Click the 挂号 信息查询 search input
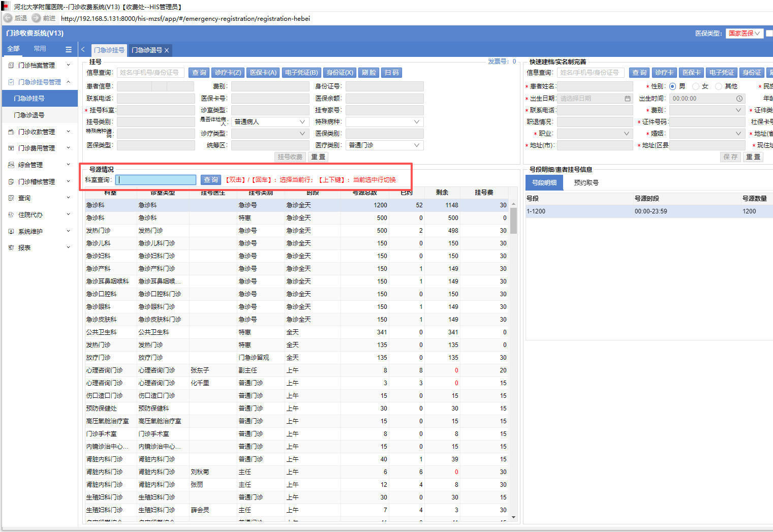 (150, 73)
